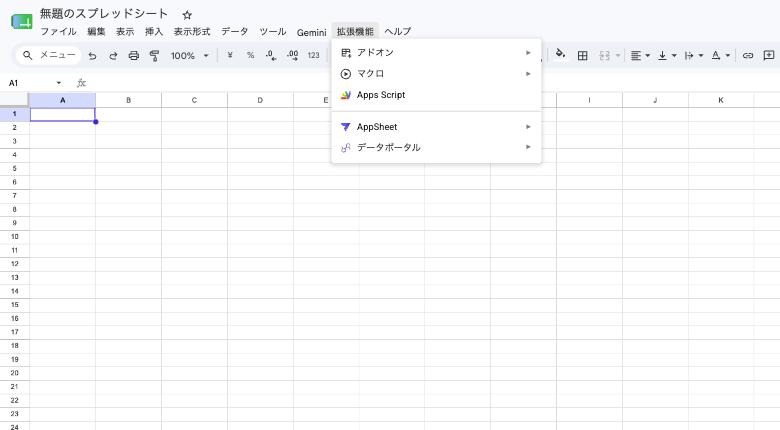Select all cells corner button

14,100
